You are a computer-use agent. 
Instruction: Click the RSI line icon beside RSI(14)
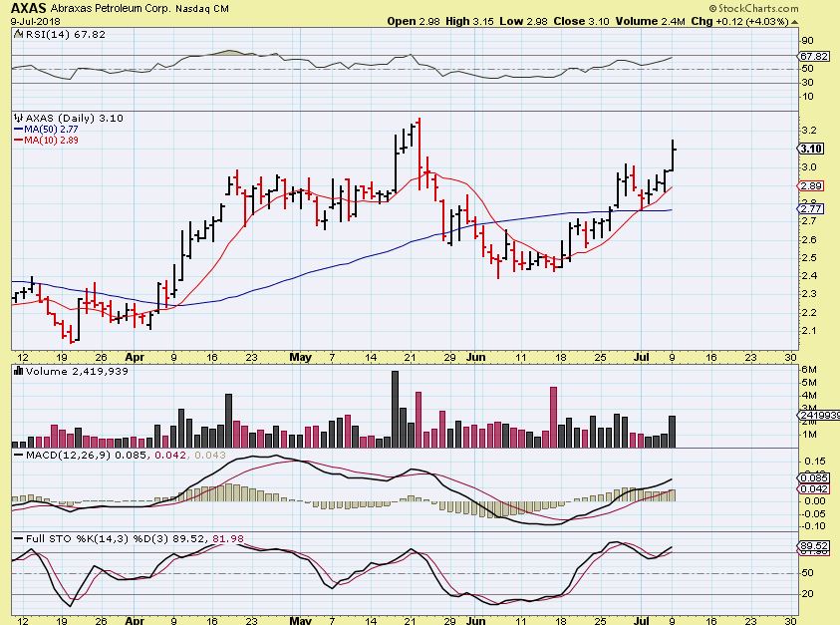click(18, 34)
